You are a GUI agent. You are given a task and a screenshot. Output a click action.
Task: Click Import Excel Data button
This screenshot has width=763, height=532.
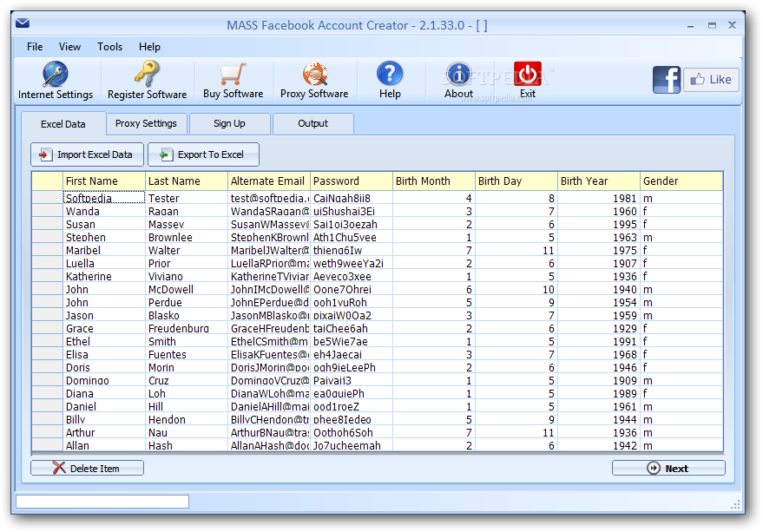click(87, 154)
